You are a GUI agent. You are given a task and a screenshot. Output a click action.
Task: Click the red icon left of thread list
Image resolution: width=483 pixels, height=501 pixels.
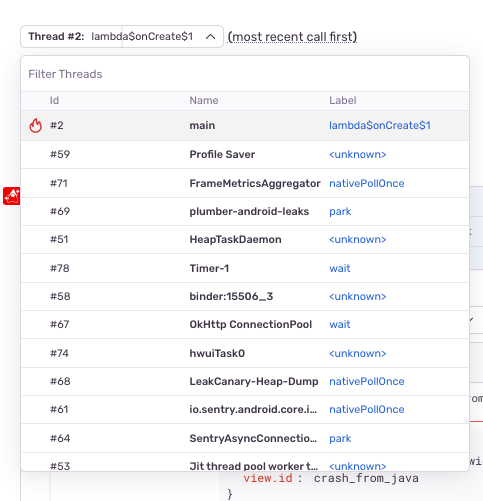12,196
